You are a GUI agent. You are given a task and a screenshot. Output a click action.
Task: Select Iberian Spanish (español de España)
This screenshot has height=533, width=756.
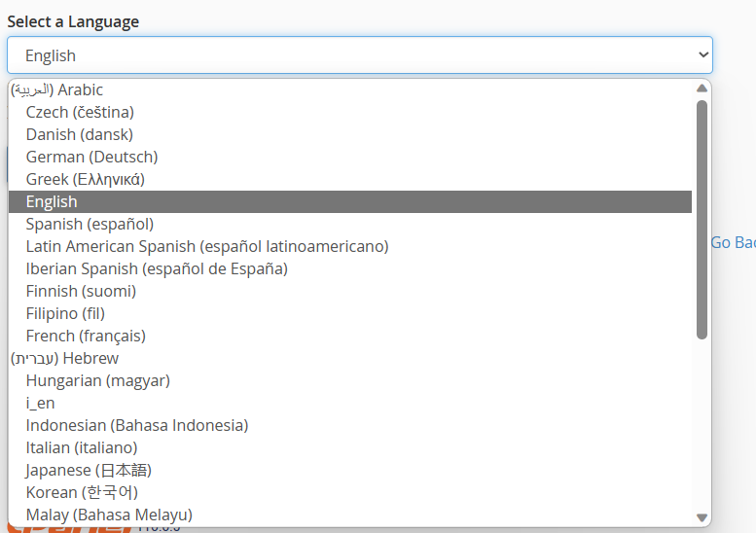pos(157,268)
